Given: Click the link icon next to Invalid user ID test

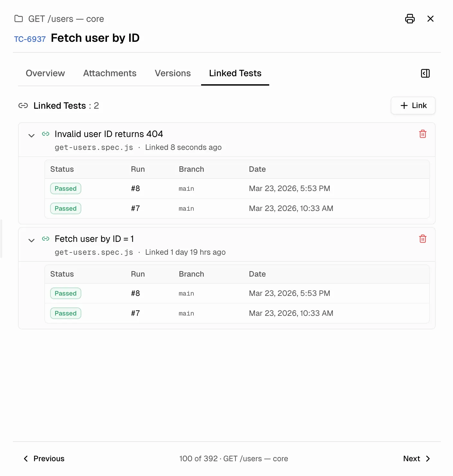Looking at the screenshot, I should [46, 134].
